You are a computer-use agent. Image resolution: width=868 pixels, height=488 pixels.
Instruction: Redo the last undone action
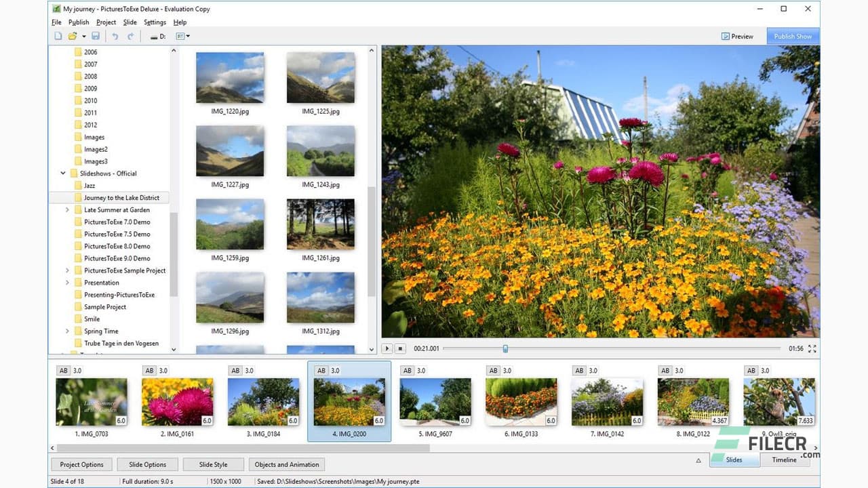tap(130, 36)
